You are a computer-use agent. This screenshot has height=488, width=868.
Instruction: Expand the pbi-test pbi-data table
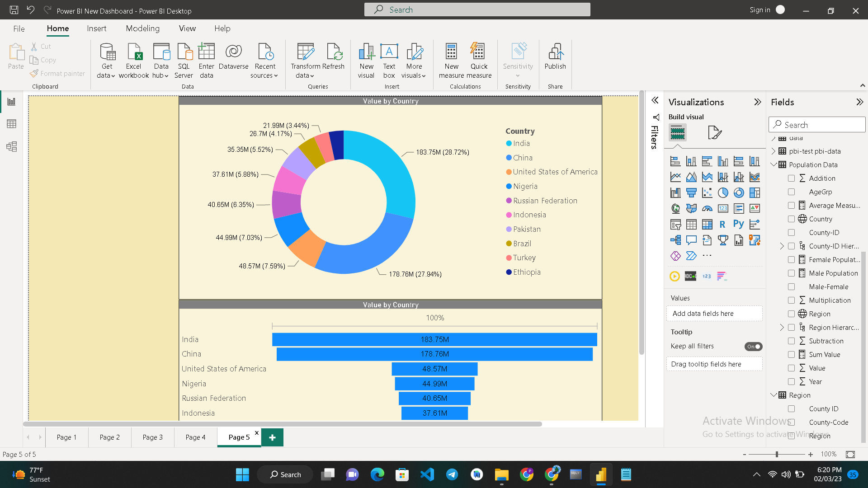(774, 151)
